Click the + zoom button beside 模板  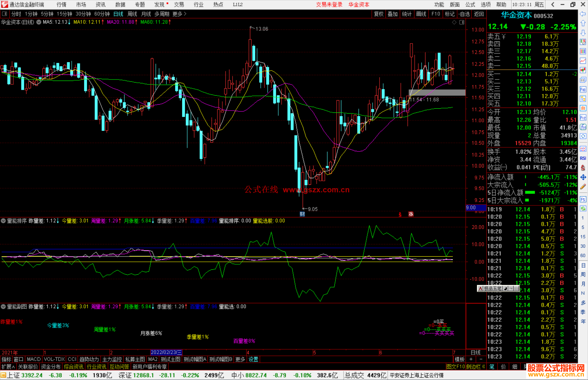tap(471, 359)
